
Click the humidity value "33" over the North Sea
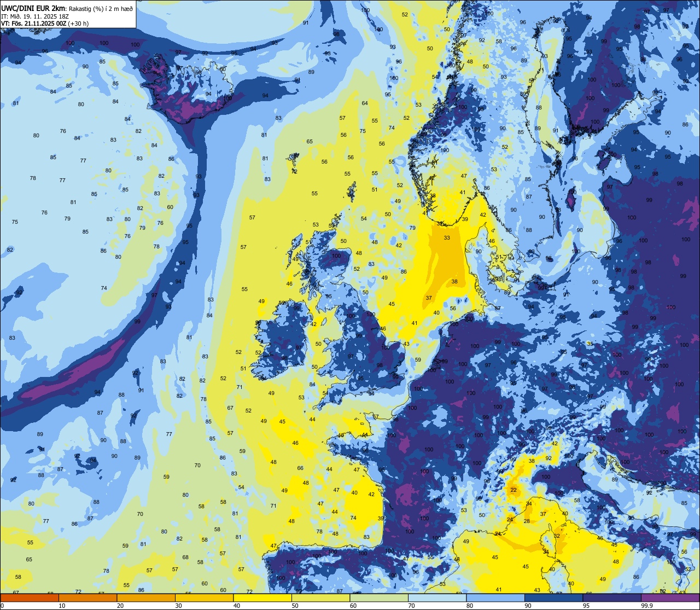(447, 238)
